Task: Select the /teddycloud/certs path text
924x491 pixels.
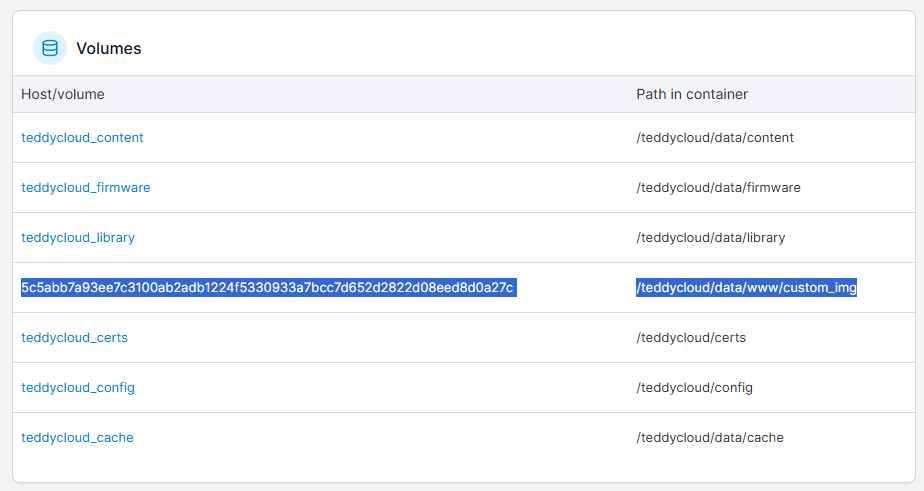Action: tap(691, 338)
